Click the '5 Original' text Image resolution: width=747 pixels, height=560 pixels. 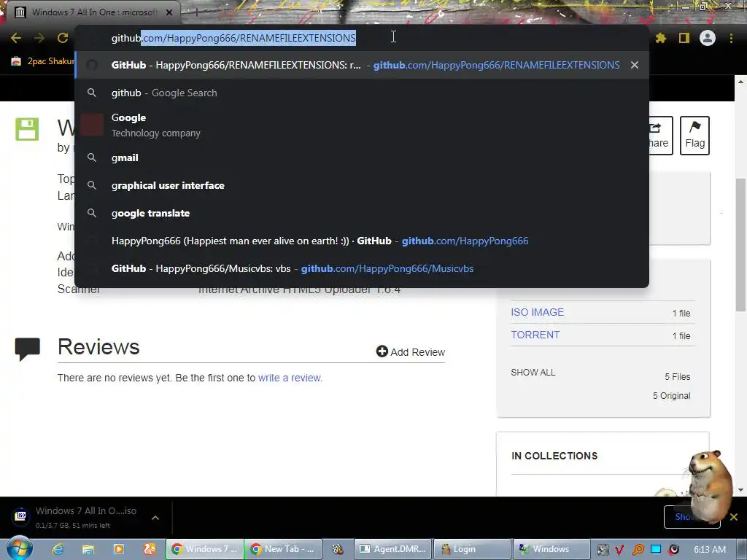pos(671,396)
